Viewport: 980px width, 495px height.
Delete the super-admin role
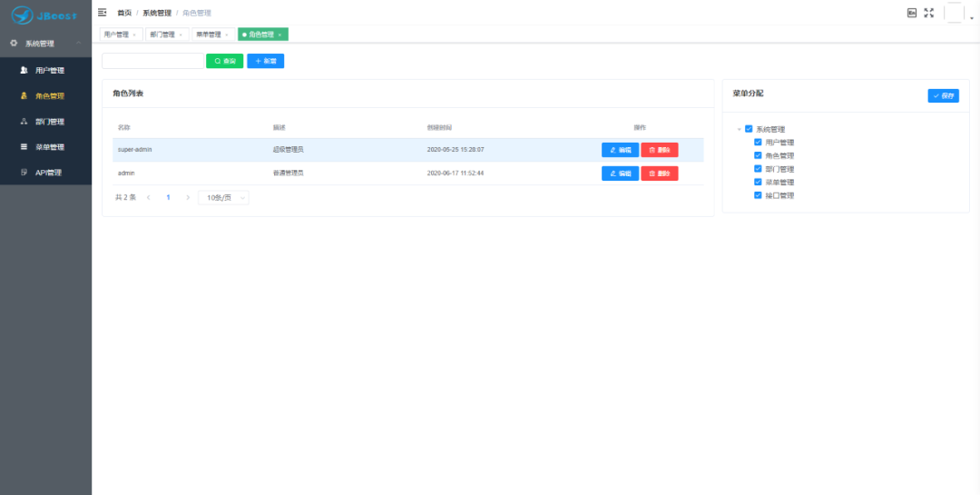coord(660,150)
